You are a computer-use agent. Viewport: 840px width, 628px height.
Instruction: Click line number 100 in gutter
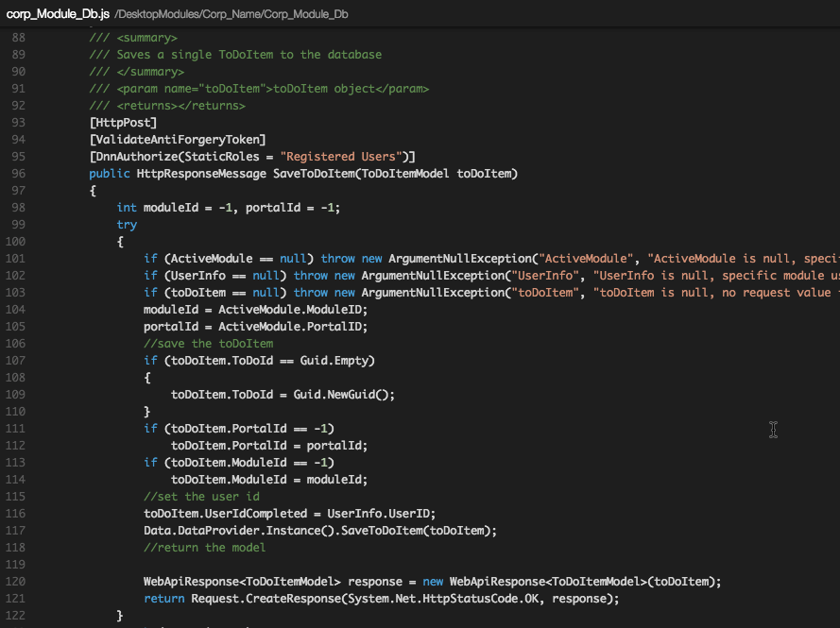[x=15, y=242]
